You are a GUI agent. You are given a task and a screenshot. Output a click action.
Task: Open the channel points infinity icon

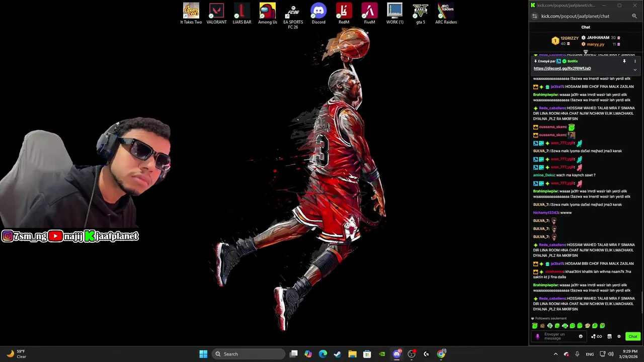(x=597, y=336)
